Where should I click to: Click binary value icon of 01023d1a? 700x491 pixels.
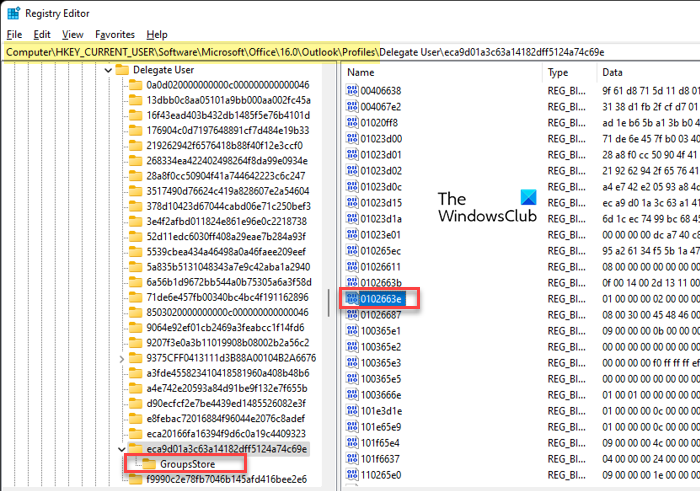[352, 219]
